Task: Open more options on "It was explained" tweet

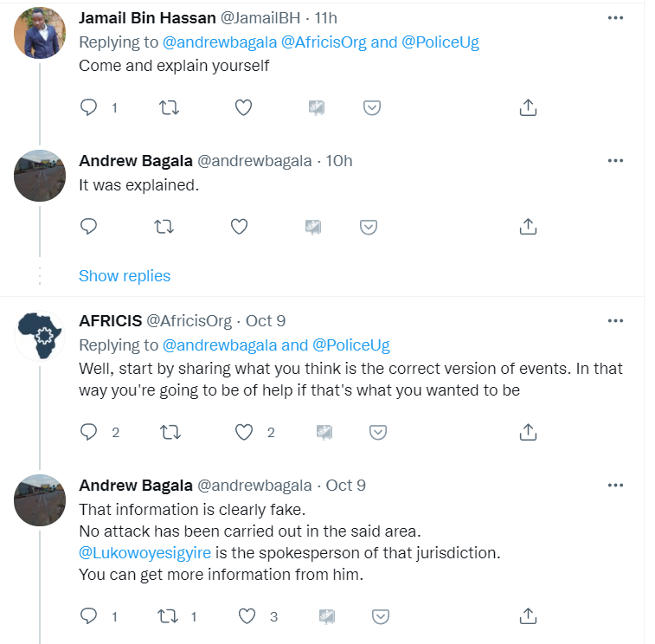Action: (615, 161)
